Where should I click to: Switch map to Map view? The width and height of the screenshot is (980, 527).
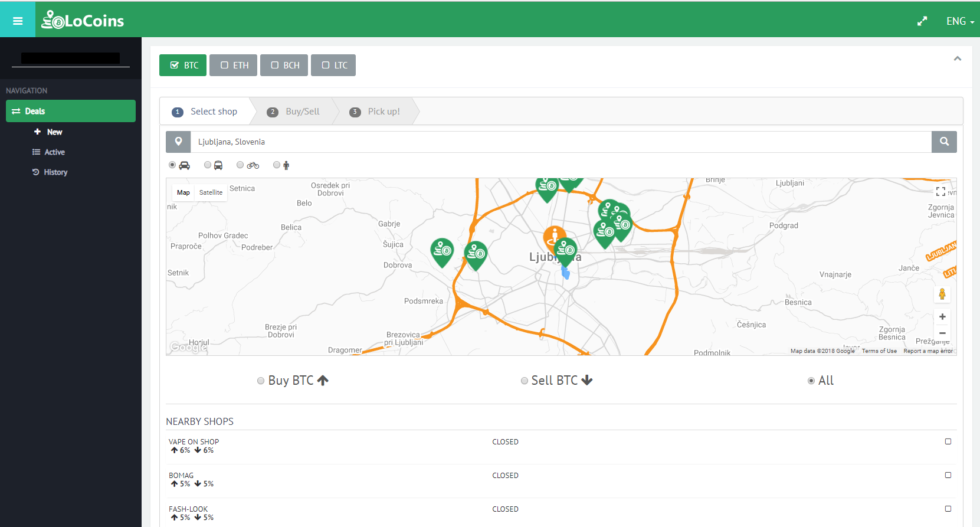[x=183, y=192]
